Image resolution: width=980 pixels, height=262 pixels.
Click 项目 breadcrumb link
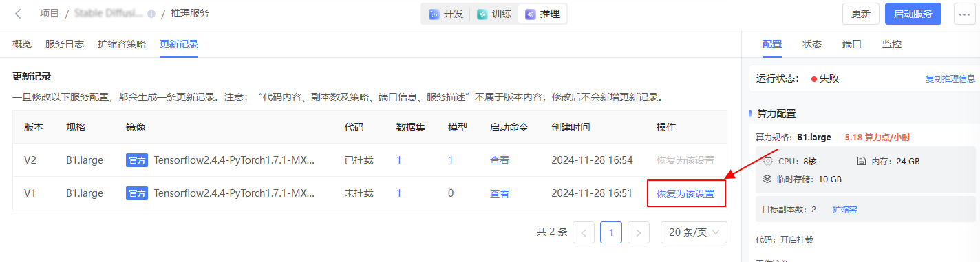click(x=50, y=14)
